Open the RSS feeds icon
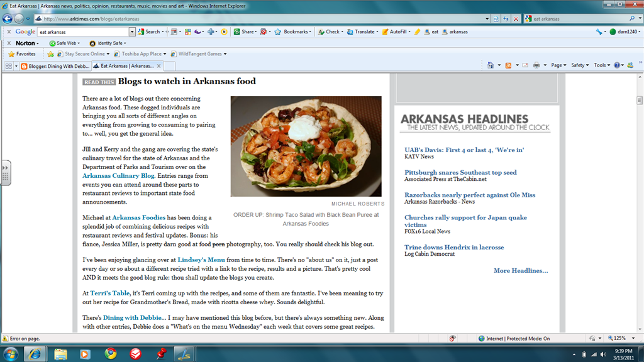The width and height of the screenshot is (644, 362). (x=508, y=65)
